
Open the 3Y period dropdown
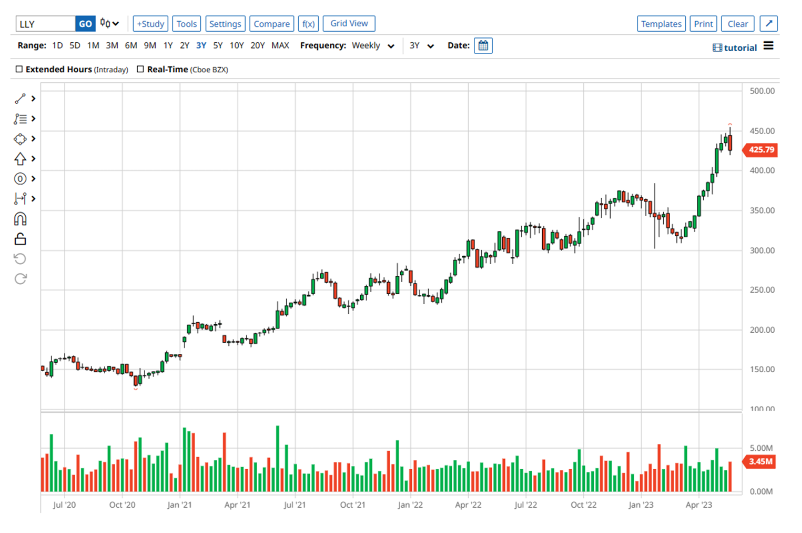[x=421, y=45]
